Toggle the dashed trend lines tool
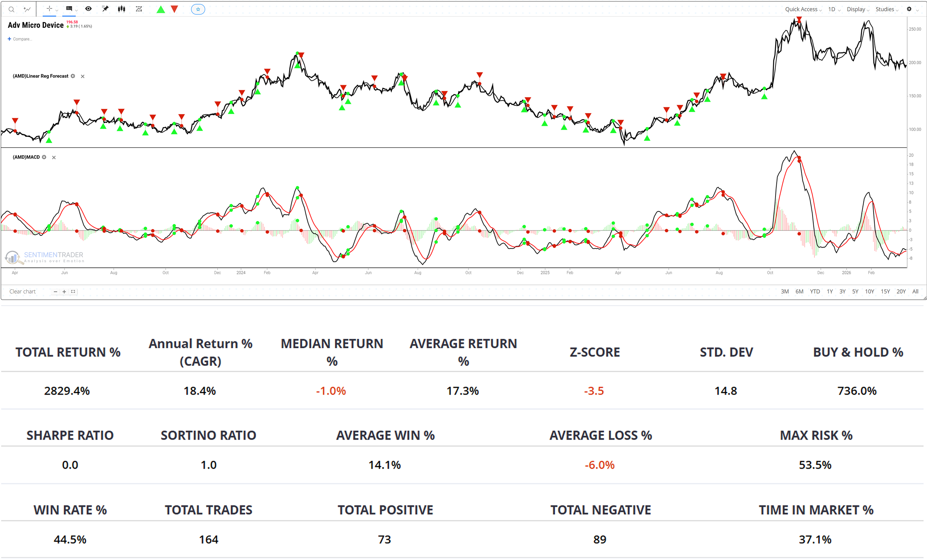The width and height of the screenshot is (927, 560). coord(139,9)
